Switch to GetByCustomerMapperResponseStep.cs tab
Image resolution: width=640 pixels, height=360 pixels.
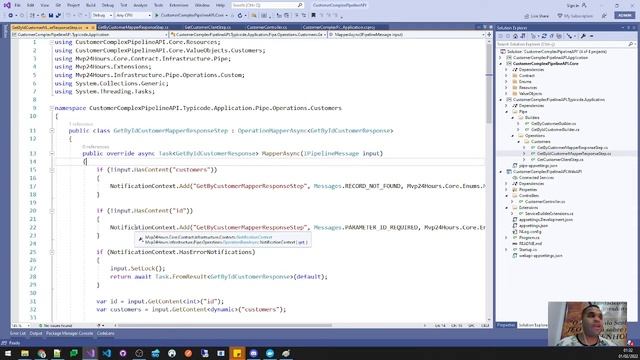133,27
